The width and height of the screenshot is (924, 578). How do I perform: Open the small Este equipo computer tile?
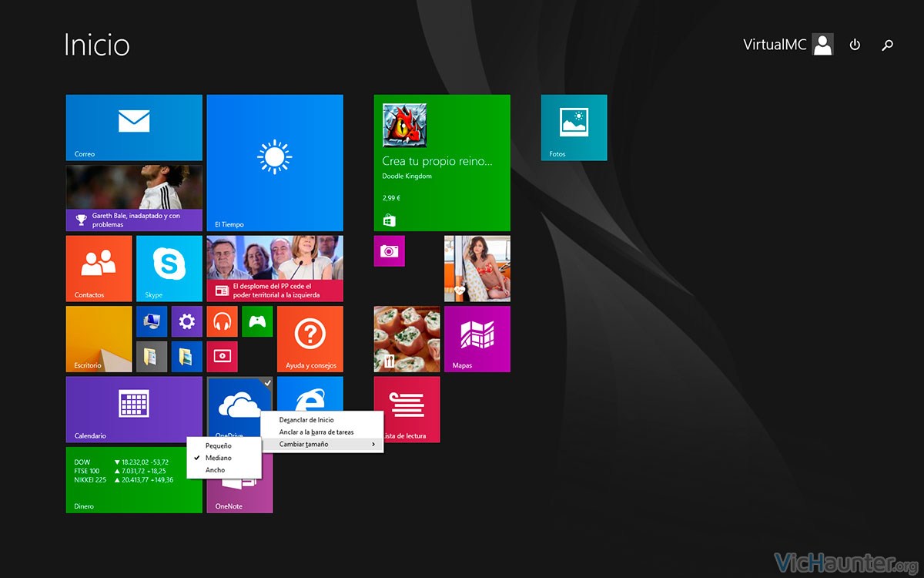[x=152, y=321]
